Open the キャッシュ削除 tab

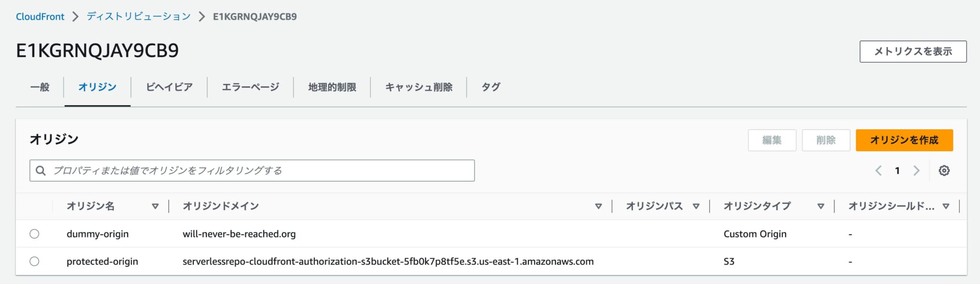tap(419, 87)
